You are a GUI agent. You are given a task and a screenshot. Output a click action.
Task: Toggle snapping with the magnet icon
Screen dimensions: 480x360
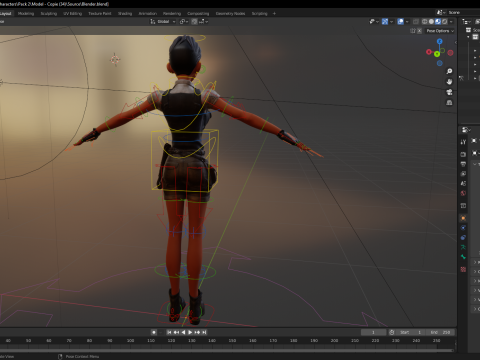(x=194, y=22)
